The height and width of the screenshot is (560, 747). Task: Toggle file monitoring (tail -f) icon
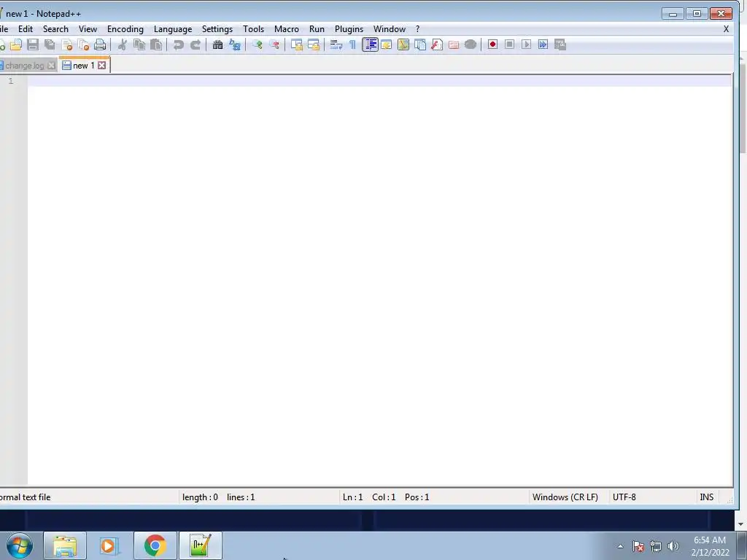tap(471, 44)
